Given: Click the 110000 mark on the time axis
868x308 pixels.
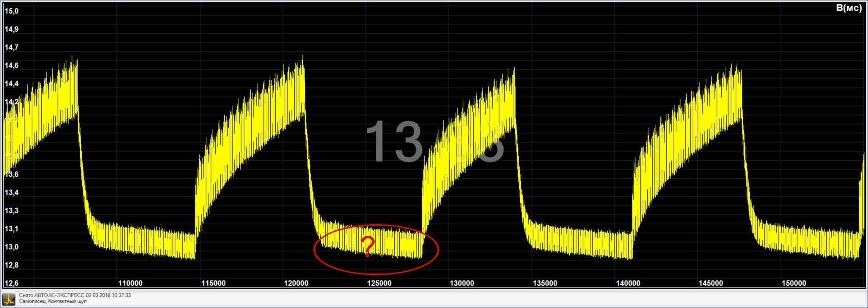Looking at the screenshot, I should 130,284.
